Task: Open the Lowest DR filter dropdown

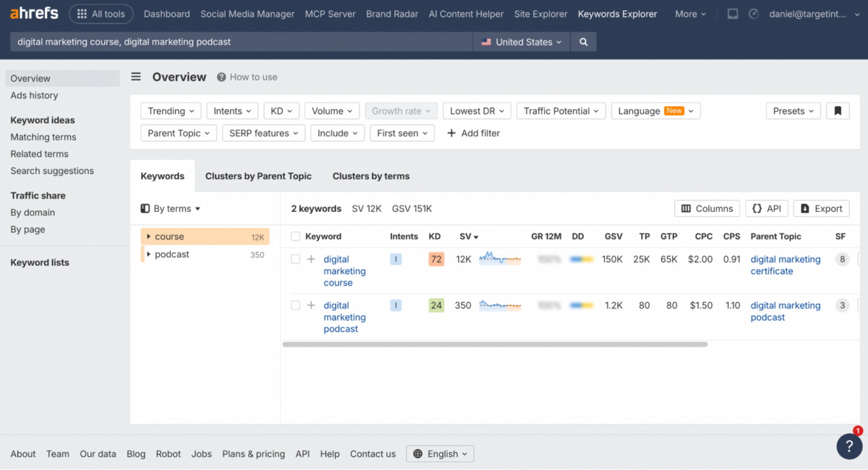Action: point(477,111)
